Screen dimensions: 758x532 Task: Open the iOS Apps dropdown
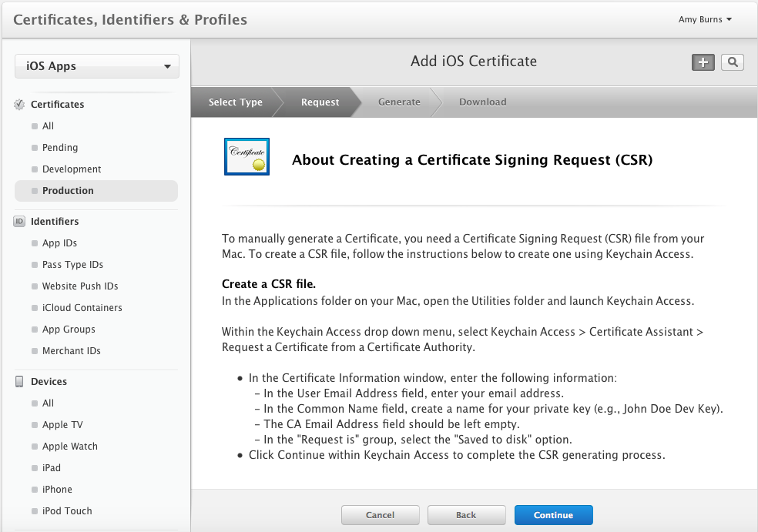96,66
